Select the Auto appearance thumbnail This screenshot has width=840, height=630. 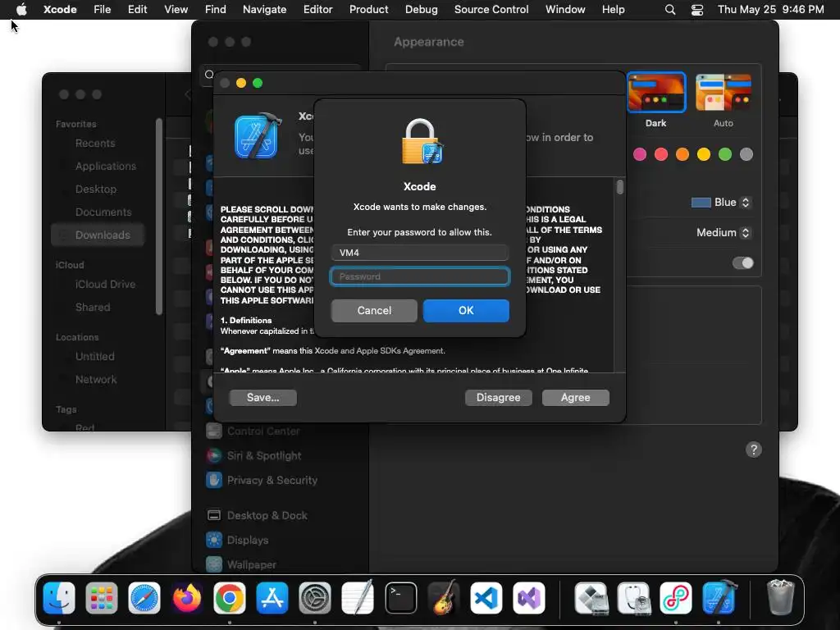(x=724, y=93)
